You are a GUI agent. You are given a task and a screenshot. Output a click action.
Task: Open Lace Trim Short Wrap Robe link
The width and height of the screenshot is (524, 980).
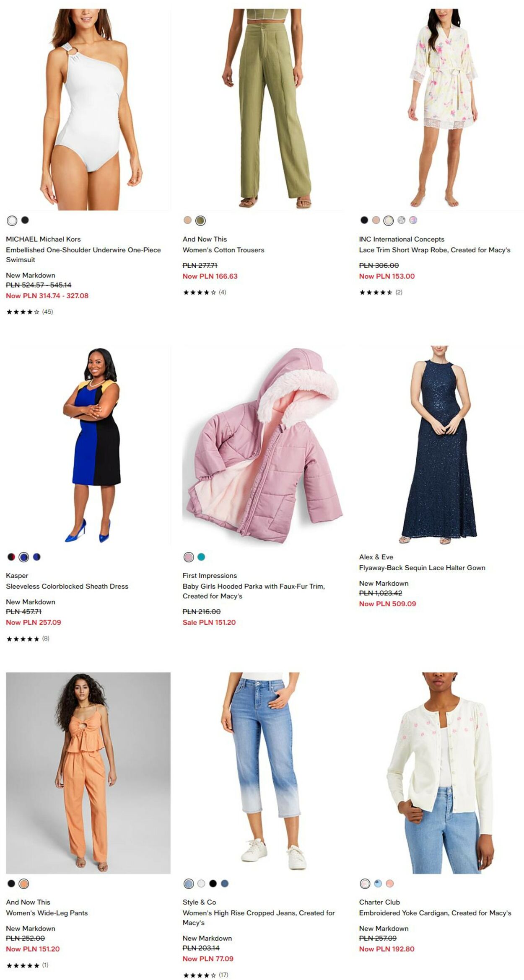tap(435, 250)
